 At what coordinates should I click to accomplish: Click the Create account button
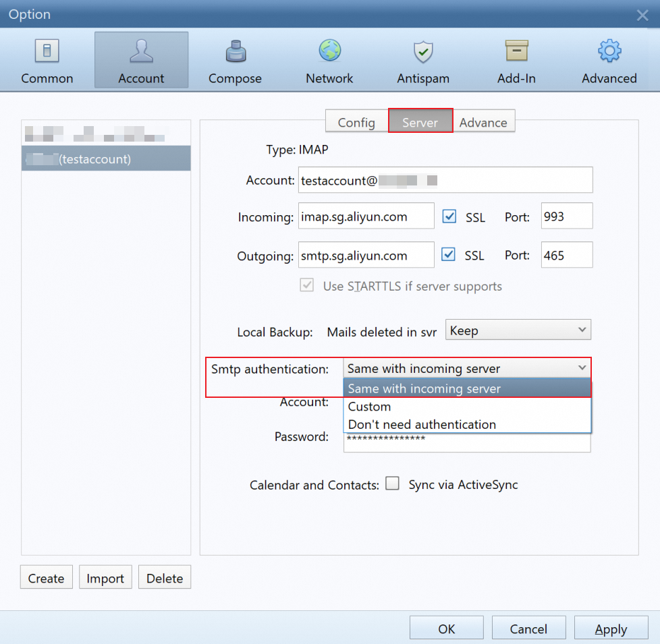pyautogui.click(x=47, y=577)
